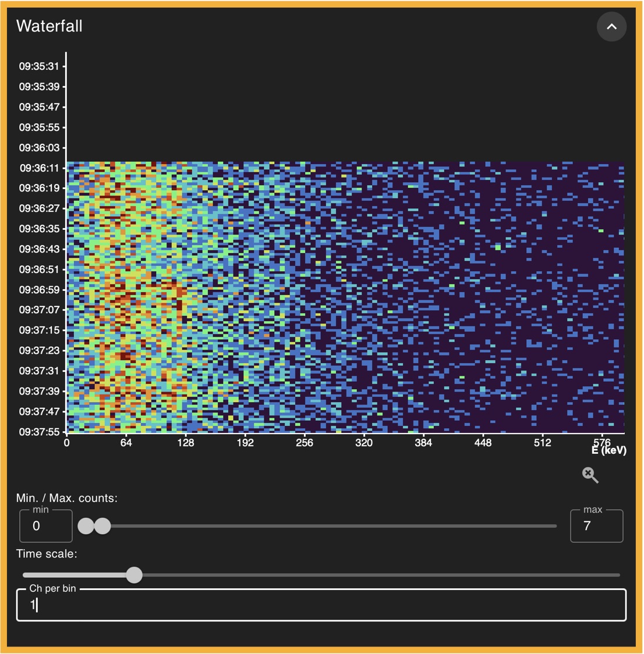Click the Time scale label

(47, 554)
